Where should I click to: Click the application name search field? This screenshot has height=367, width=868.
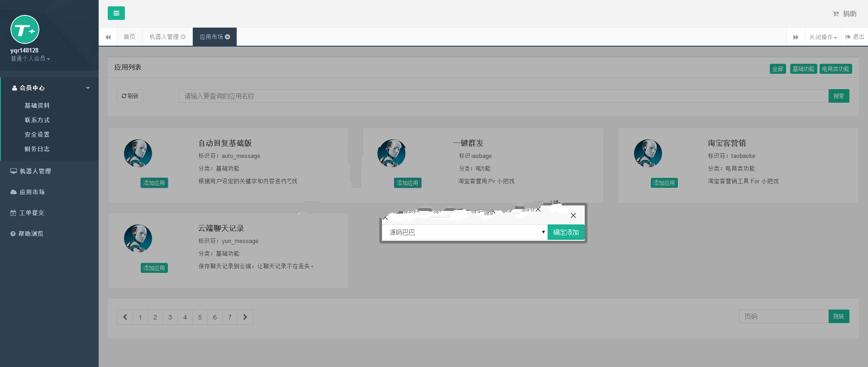tap(503, 96)
